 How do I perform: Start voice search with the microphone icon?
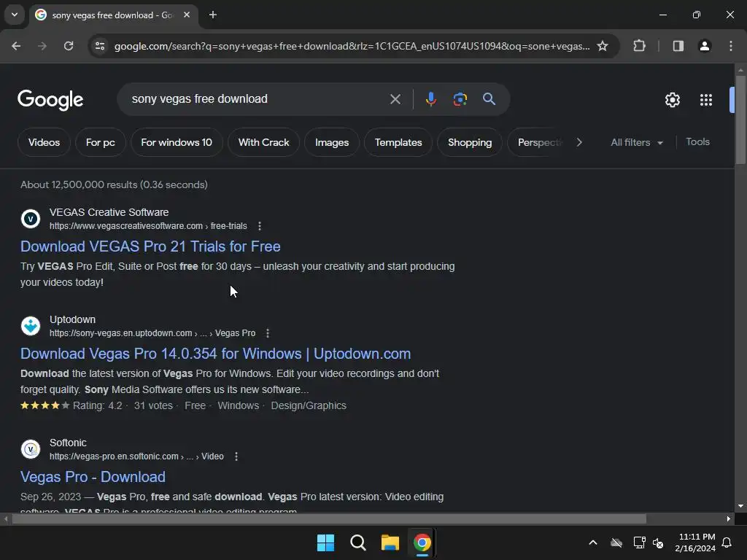coord(430,99)
